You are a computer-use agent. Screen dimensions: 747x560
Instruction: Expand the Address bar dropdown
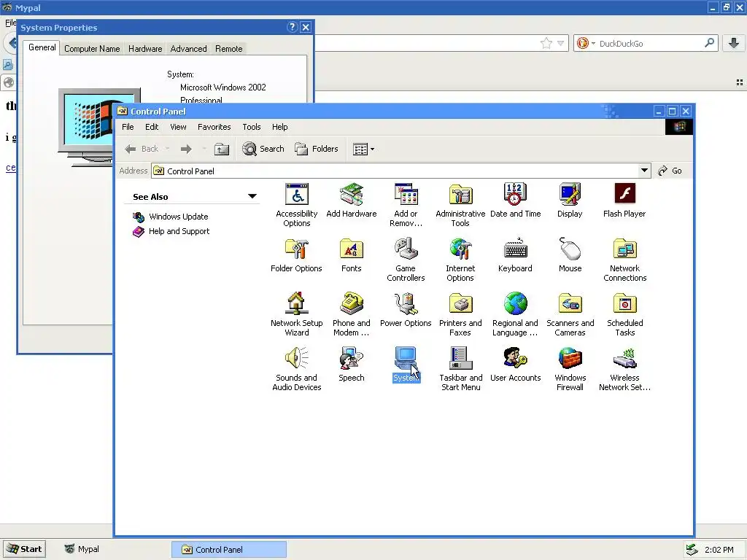click(644, 171)
